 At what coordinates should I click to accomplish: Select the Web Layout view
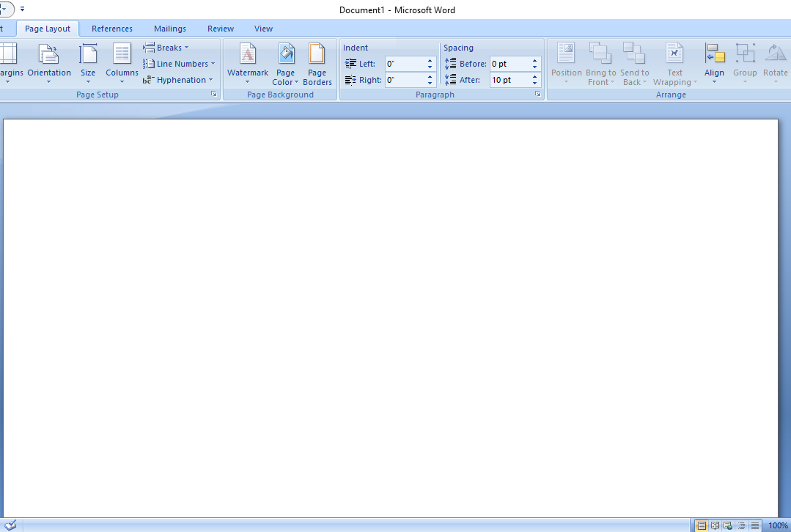tap(728, 525)
